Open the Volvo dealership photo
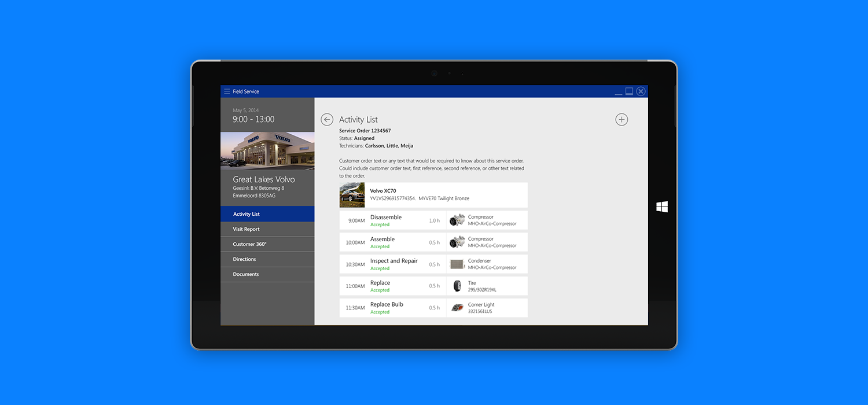 (267, 150)
